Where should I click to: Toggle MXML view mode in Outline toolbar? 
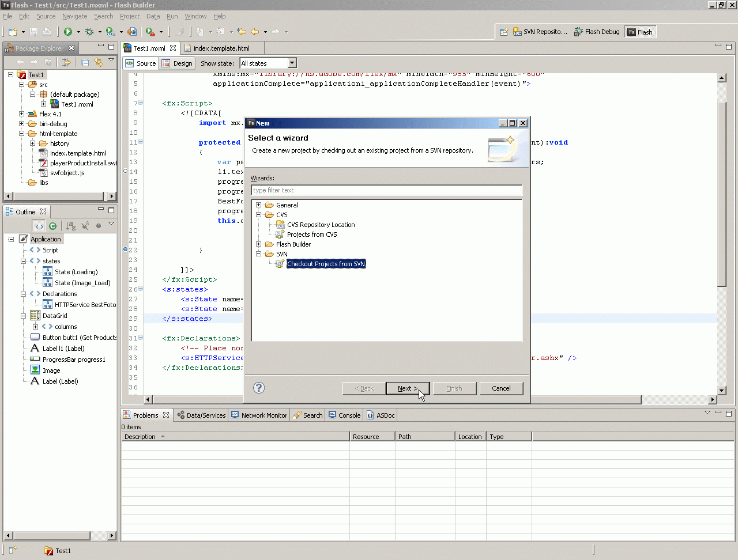click(x=39, y=226)
